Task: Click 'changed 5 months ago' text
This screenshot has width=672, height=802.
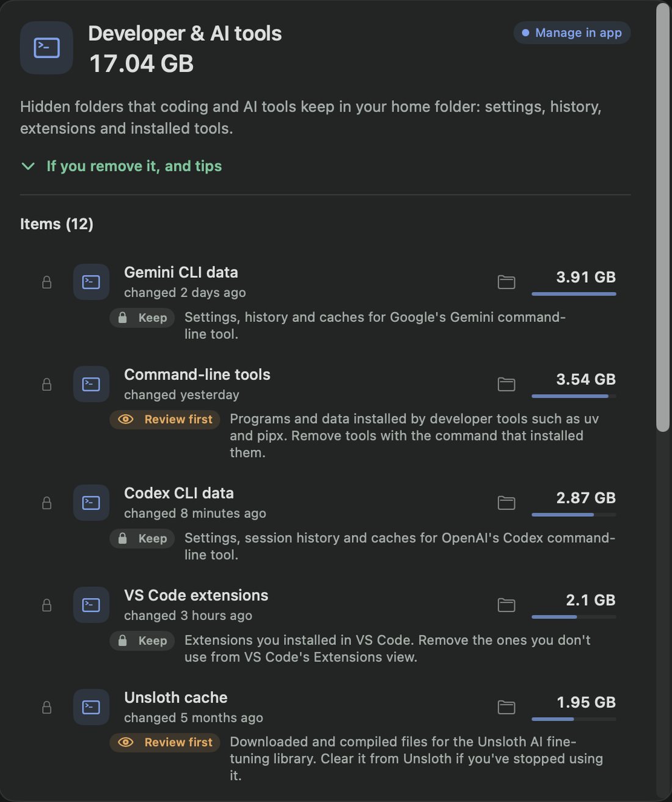Action: pyautogui.click(x=193, y=718)
